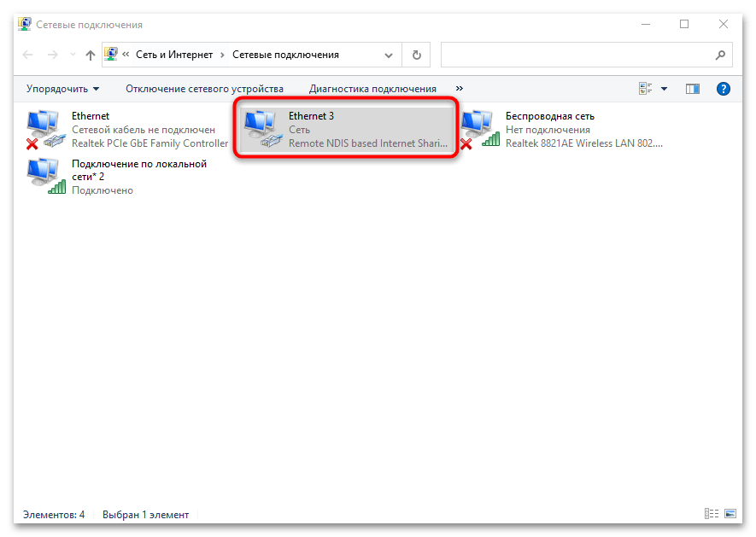
Task: Select the Ethernet 3 adapter icon
Action: (x=262, y=129)
